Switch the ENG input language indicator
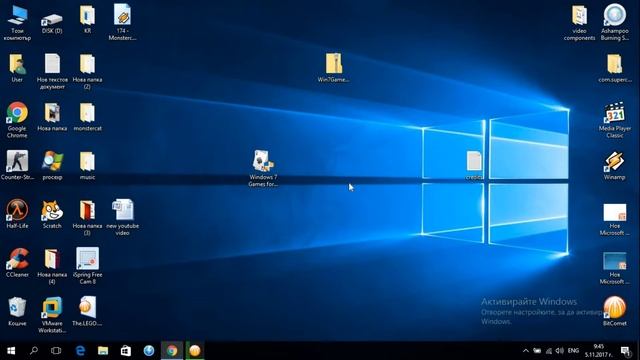This screenshot has width=640, height=360. tap(573, 351)
